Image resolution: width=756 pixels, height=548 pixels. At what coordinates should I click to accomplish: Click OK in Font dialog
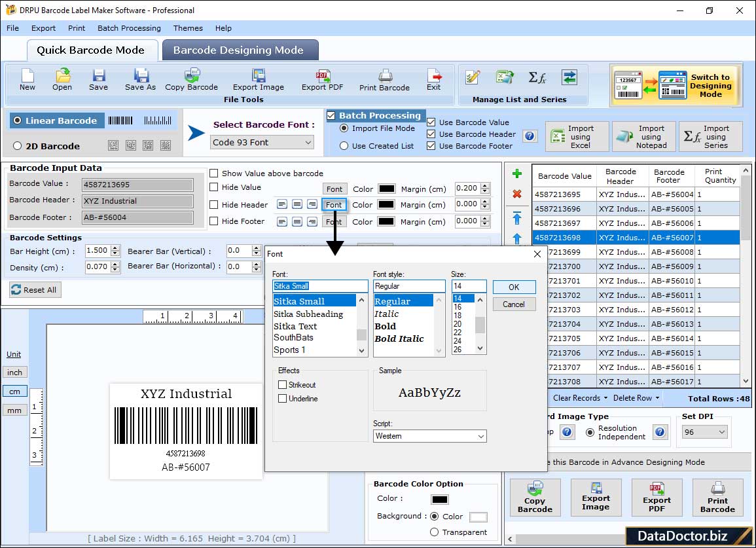click(x=514, y=287)
